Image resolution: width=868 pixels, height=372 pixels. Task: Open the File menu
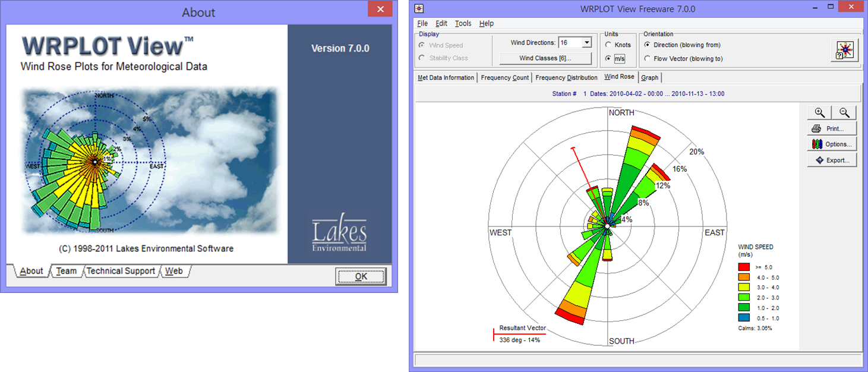422,24
